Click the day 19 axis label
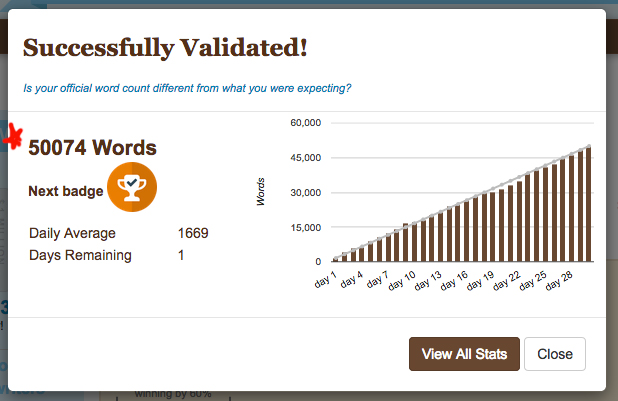This screenshot has width=618, height=401. 483,278
